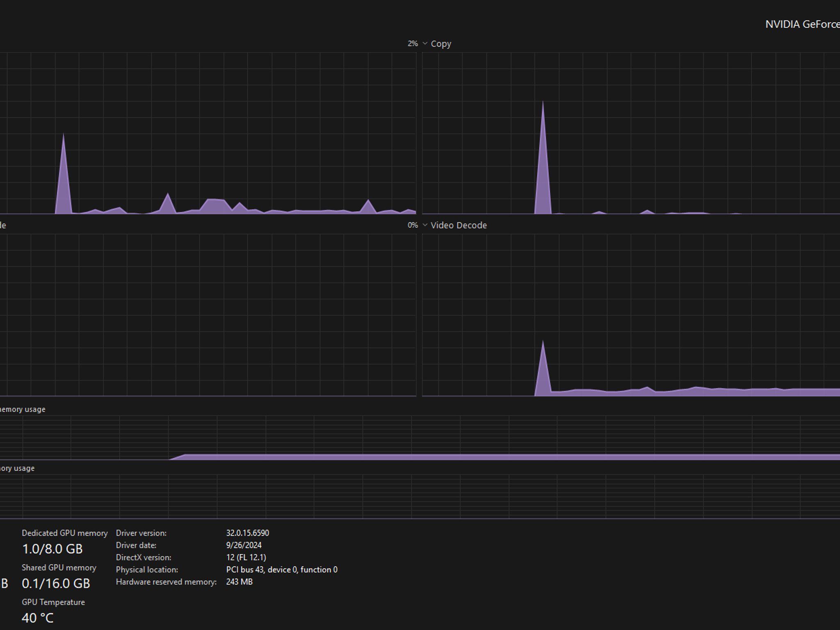Click the NVIDIA GeForce GPU name heading
Viewport: 840px width, 630px height.
coord(802,24)
